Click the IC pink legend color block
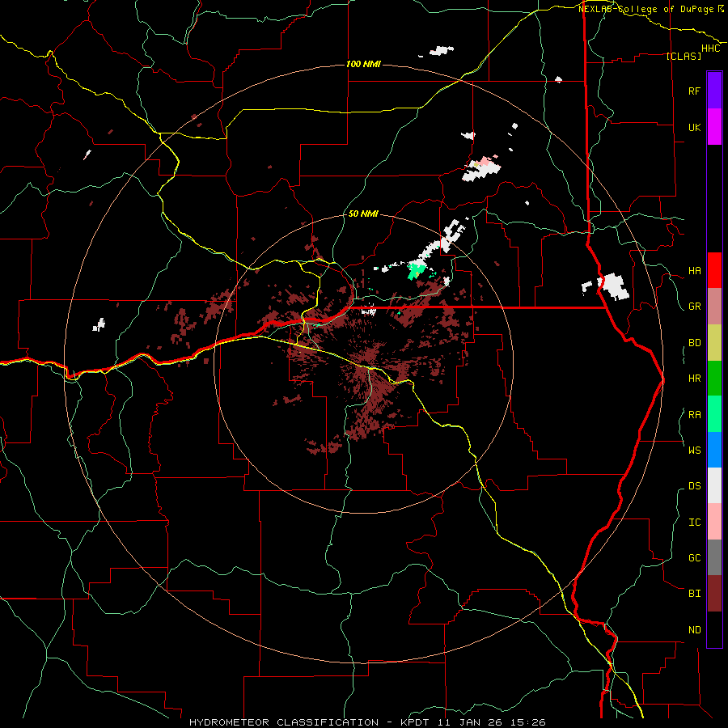 click(x=714, y=522)
